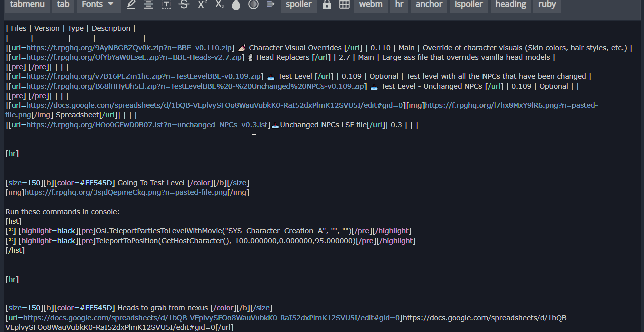
Task: Click the half-filled circle contrast icon
Action: [254, 5]
